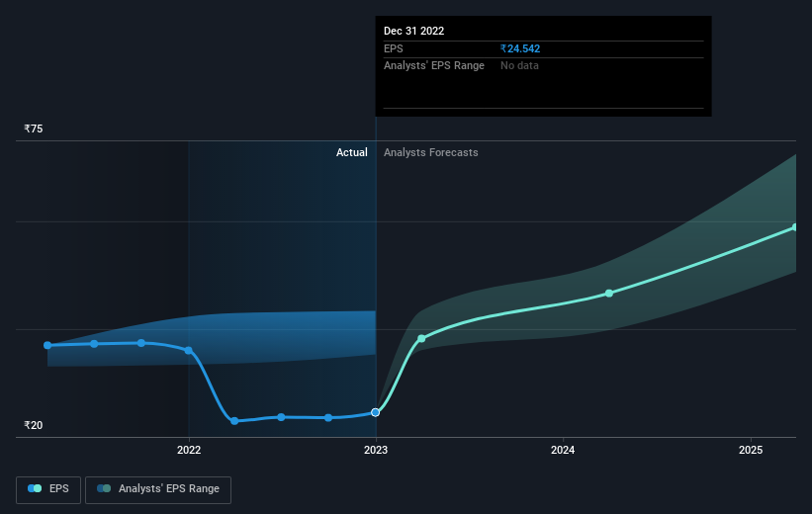
Task: Click the lowest EPS point after 2022 drop
Action: (x=234, y=421)
